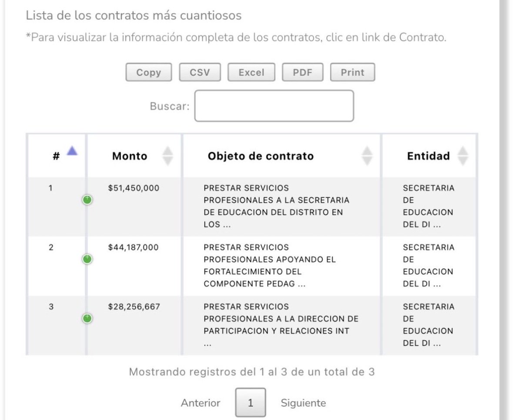Focus the Buscar search field
This screenshot has height=420, width=522.
click(274, 106)
